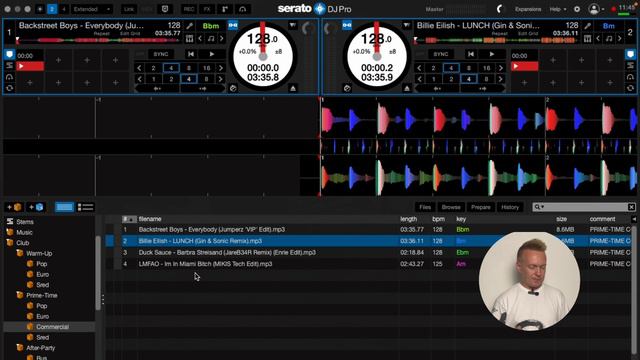640x360 pixels.
Task: Open the Expansions menu
Action: coord(528,9)
